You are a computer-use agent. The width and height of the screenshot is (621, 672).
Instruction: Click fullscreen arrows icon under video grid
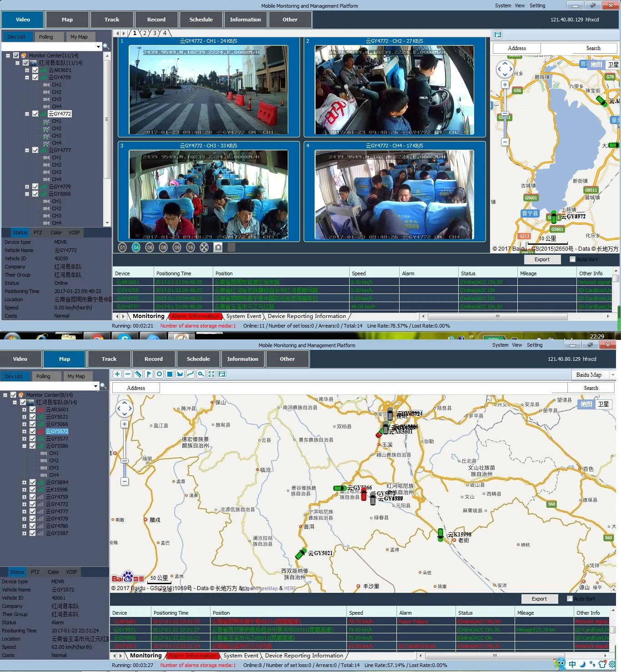pos(204,248)
